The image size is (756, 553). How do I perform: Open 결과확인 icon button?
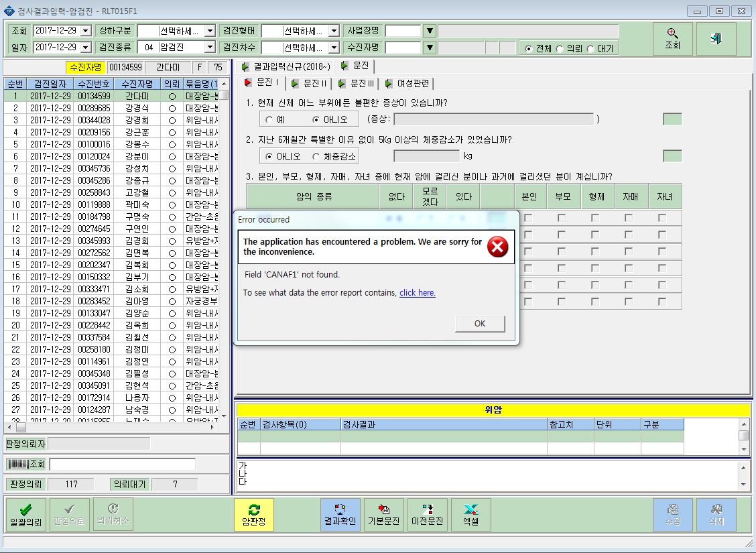pyautogui.click(x=340, y=515)
